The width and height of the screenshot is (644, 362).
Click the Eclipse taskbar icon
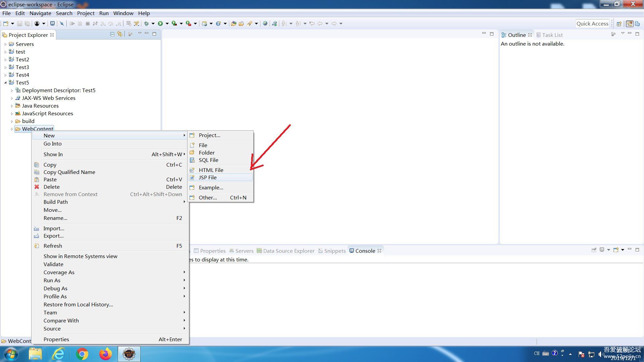[x=129, y=354]
